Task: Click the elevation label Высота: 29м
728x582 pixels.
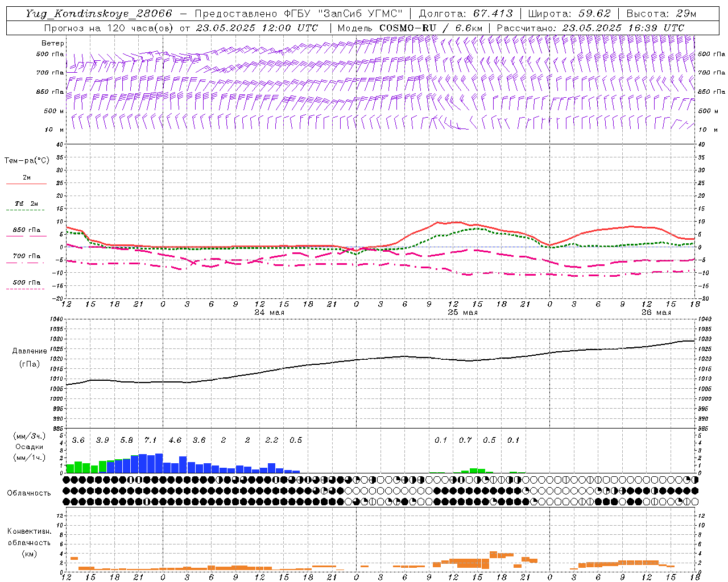Action: click(661, 14)
